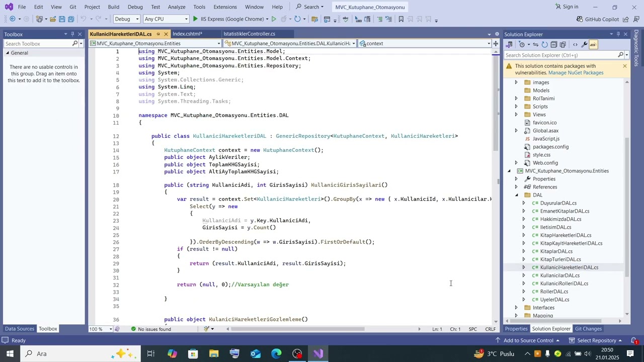Click the Windows Start button
644x362 pixels.
click(10, 353)
